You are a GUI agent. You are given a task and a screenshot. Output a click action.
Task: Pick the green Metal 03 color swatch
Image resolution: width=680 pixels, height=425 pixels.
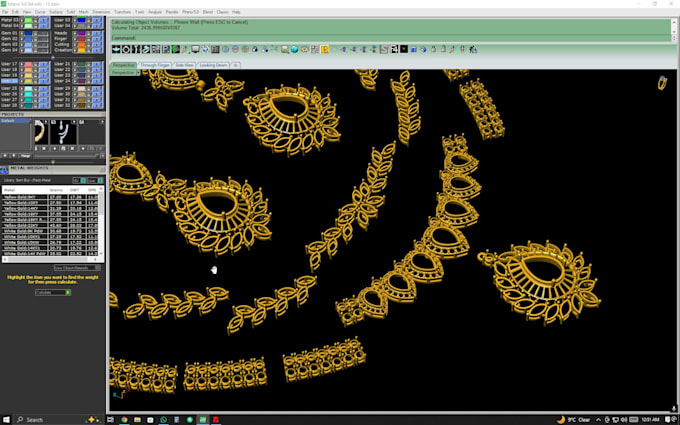pos(28,20)
